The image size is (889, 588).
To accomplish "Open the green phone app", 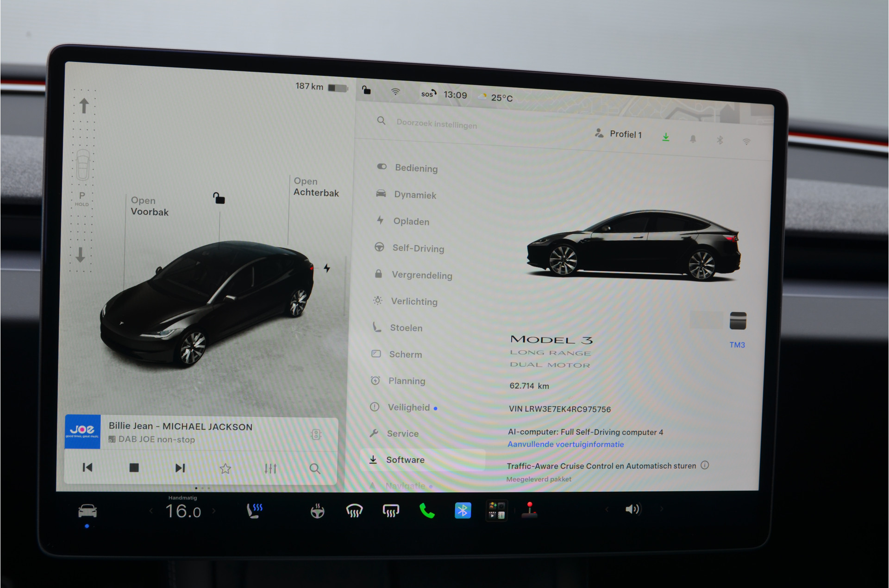I will point(427,511).
